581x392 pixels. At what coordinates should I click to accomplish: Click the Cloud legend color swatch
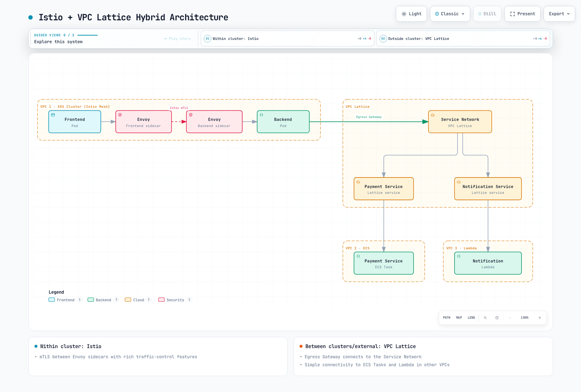coord(128,300)
